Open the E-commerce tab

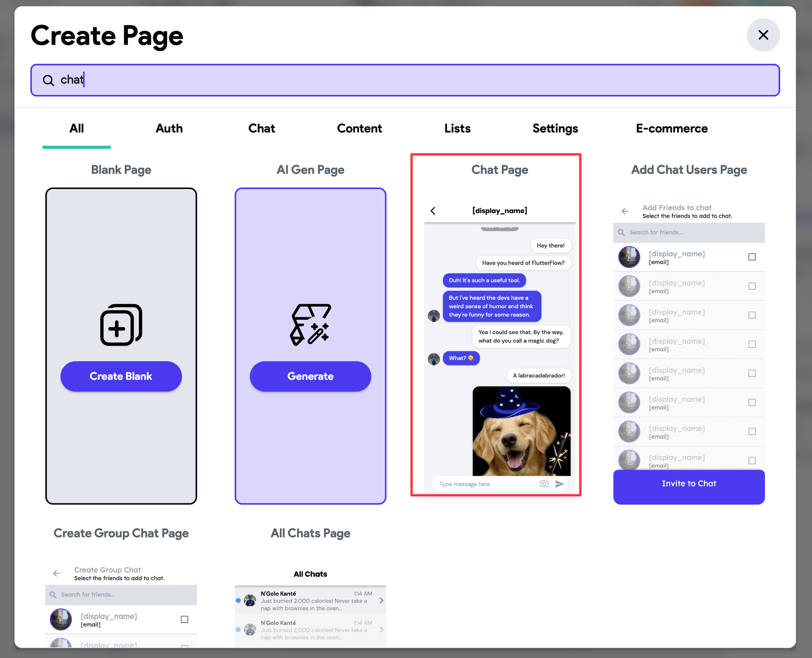pyautogui.click(x=672, y=128)
